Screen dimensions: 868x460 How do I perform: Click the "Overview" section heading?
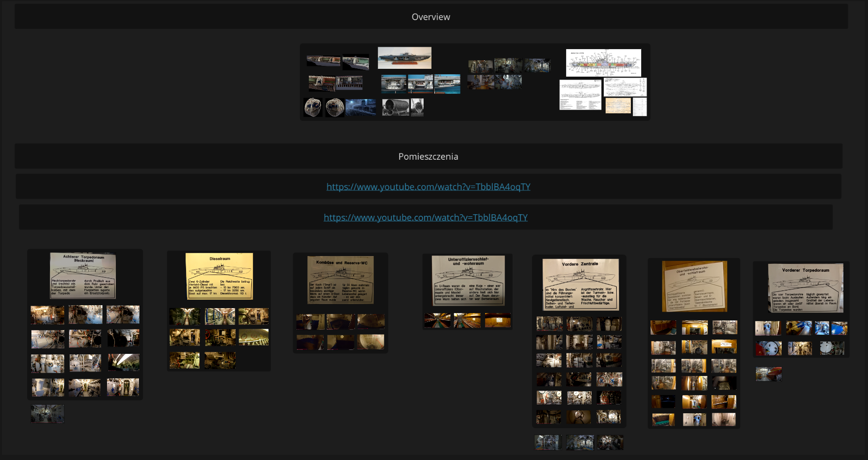tap(431, 17)
